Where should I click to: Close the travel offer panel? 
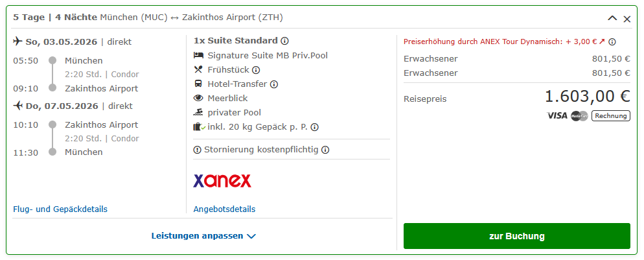(x=627, y=19)
